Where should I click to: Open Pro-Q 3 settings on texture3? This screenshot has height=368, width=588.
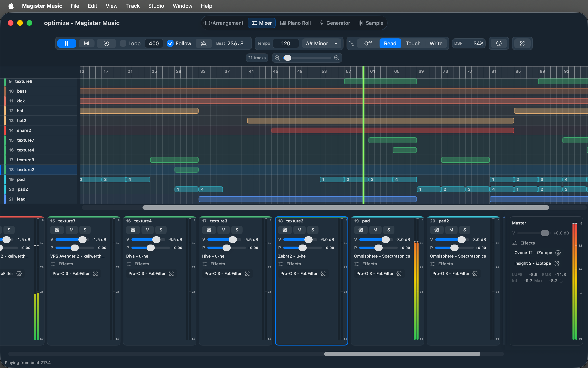[247, 274]
